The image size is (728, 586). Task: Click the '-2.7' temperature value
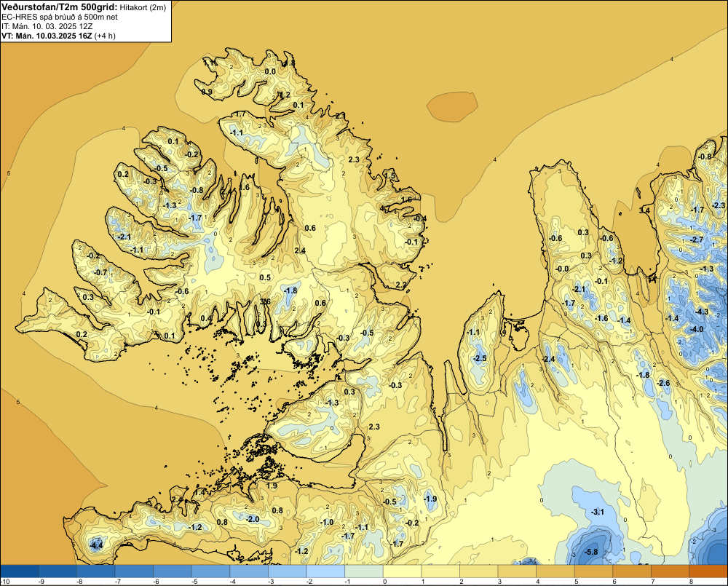pos(697,239)
